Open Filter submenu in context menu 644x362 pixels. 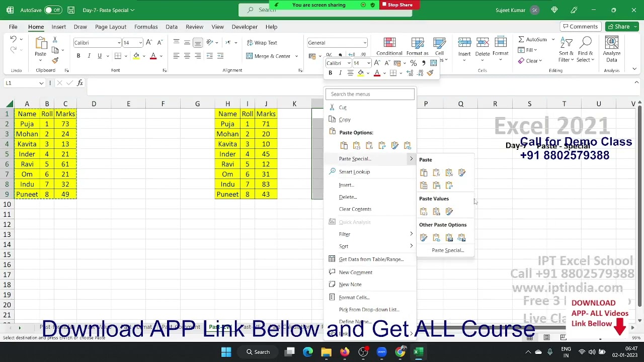(x=370, y=234)
